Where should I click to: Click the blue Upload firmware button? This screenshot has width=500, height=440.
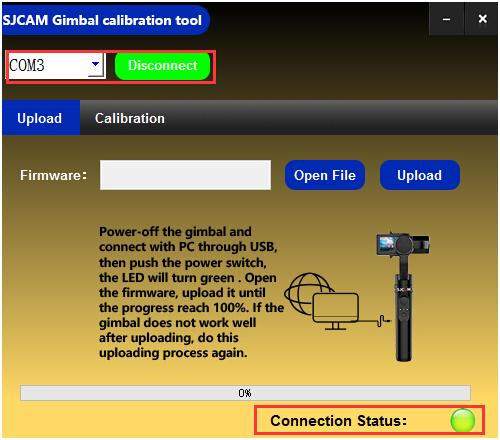click(420, 175)
